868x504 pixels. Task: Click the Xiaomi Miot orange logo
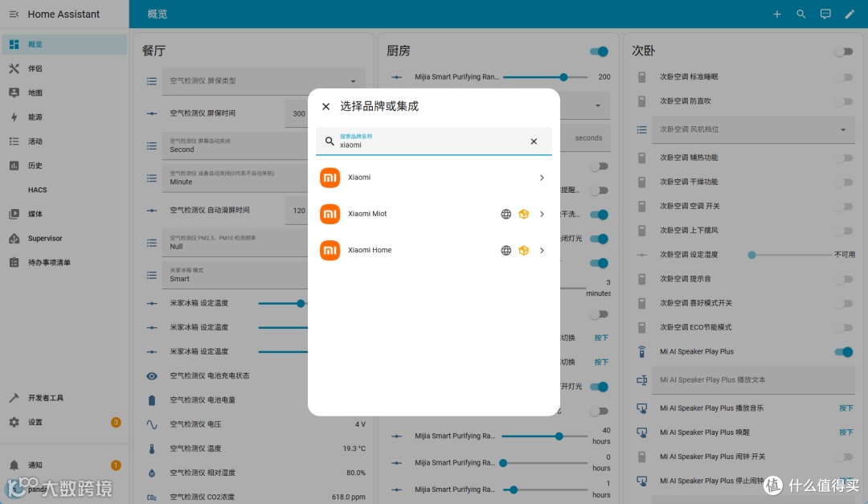(330, 214)
